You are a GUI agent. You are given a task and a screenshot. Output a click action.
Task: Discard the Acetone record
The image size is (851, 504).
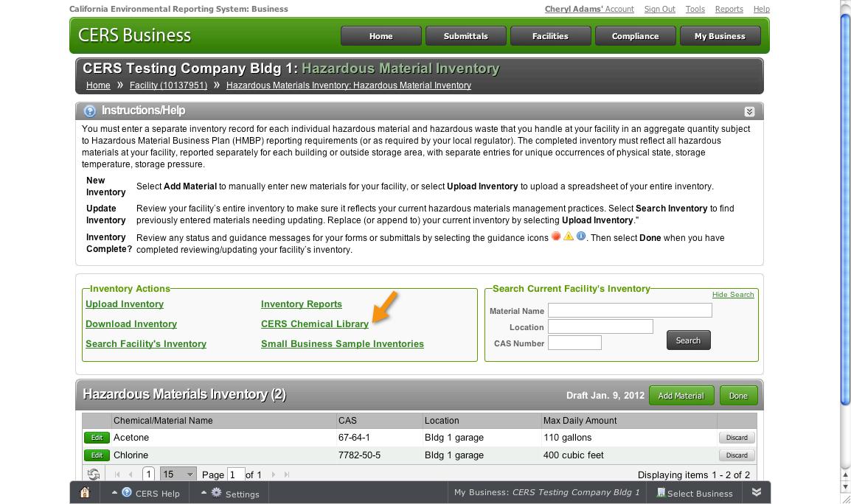click(737, 437)
